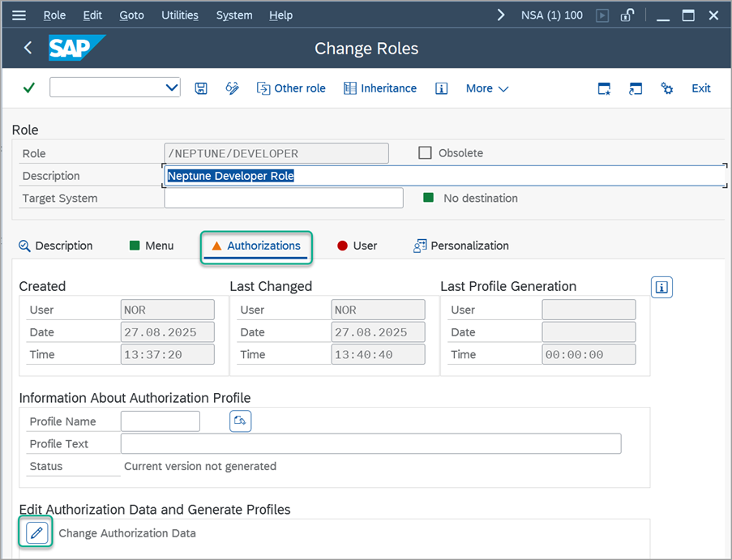
Task: Open the Utilities menu
Action: coord(179,15)
